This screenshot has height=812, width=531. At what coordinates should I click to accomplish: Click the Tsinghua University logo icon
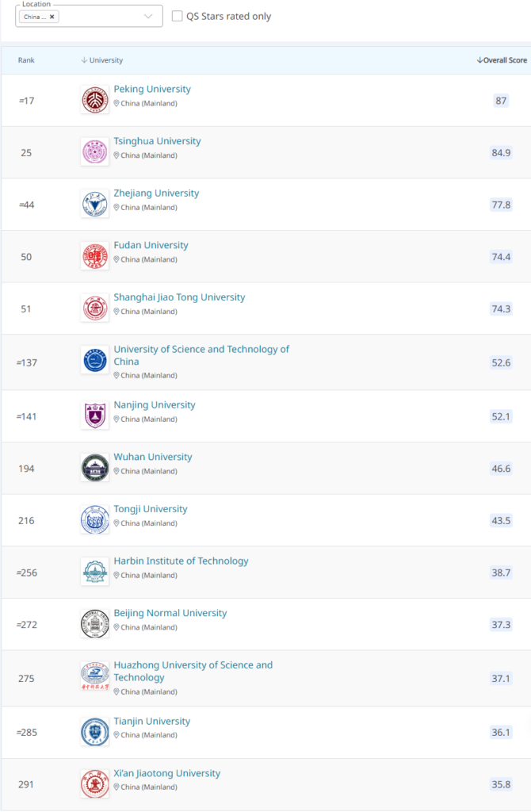coord(95,151)
